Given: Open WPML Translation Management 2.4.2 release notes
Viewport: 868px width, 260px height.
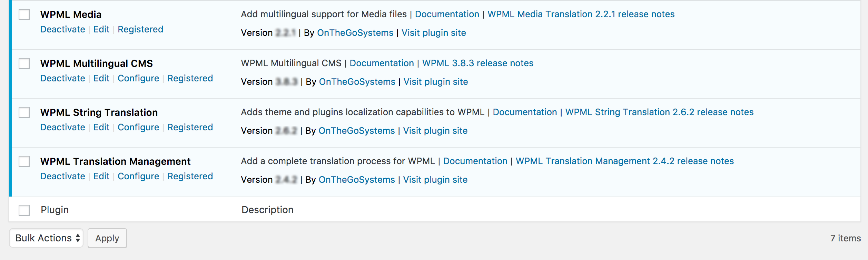Looking at the screenshot, I should point(625,161).
